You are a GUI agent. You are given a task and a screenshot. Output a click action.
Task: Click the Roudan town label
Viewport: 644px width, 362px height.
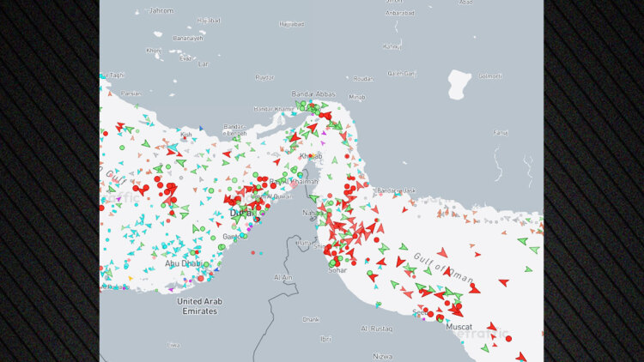(363, 79)
